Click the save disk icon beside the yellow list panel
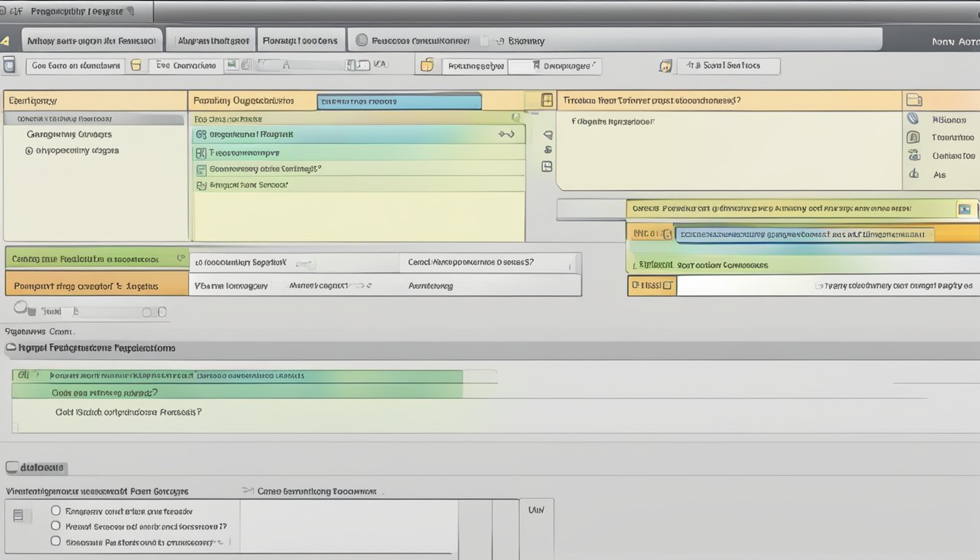This screenshot has height=560, width=980. 547,167
